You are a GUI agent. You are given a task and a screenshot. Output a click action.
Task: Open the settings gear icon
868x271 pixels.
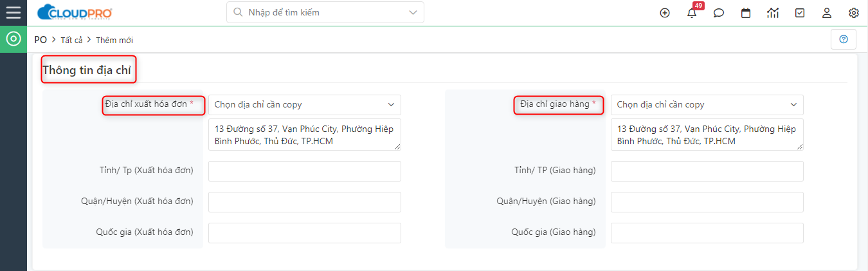pyautogui.click(x=854, y=13)
